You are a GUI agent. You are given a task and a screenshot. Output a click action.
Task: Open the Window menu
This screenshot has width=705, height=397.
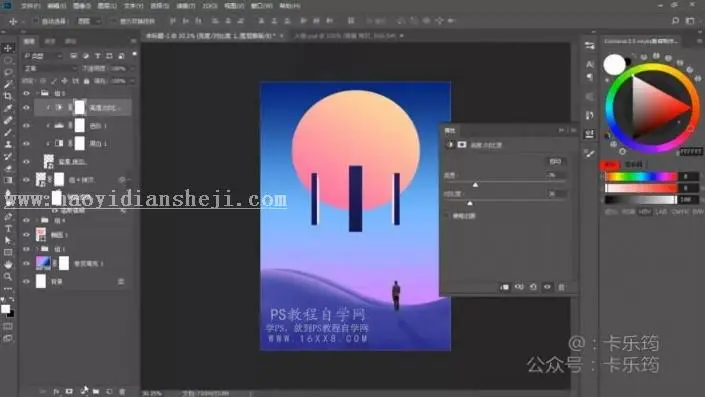tap(261, 6)
